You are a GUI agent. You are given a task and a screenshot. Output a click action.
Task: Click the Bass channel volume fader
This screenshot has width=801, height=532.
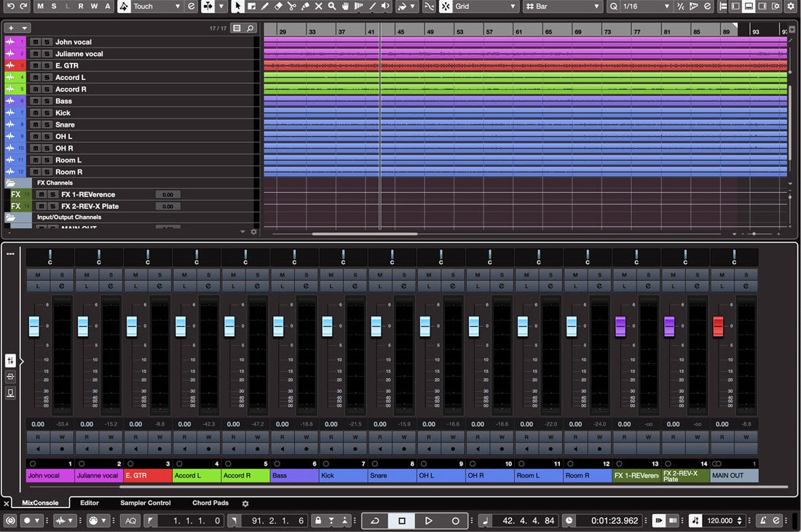click(278, 325)
